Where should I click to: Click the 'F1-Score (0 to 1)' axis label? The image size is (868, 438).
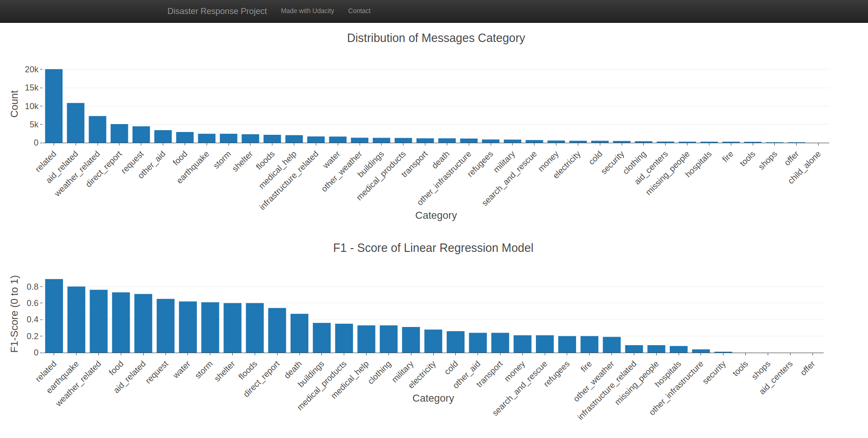[14, 313]
